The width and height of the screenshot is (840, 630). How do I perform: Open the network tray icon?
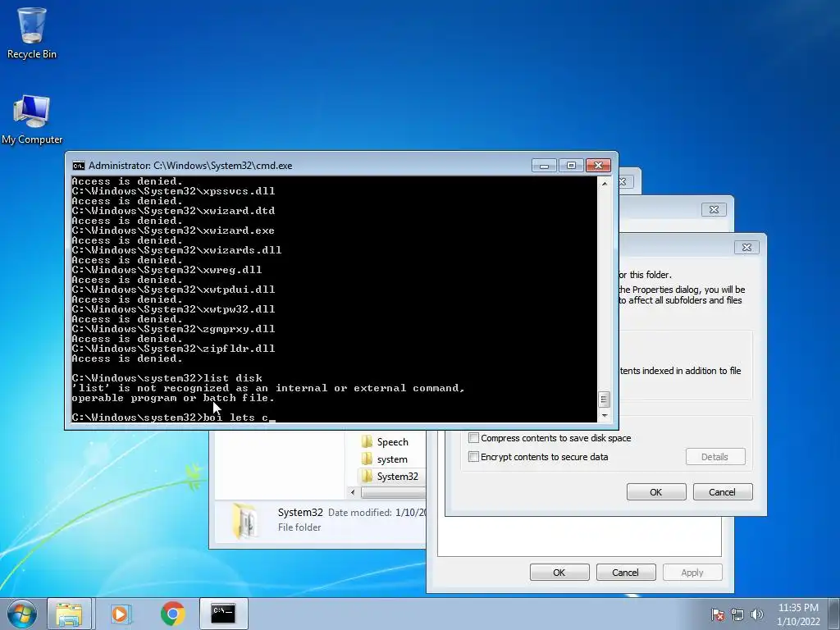(737, 614)
